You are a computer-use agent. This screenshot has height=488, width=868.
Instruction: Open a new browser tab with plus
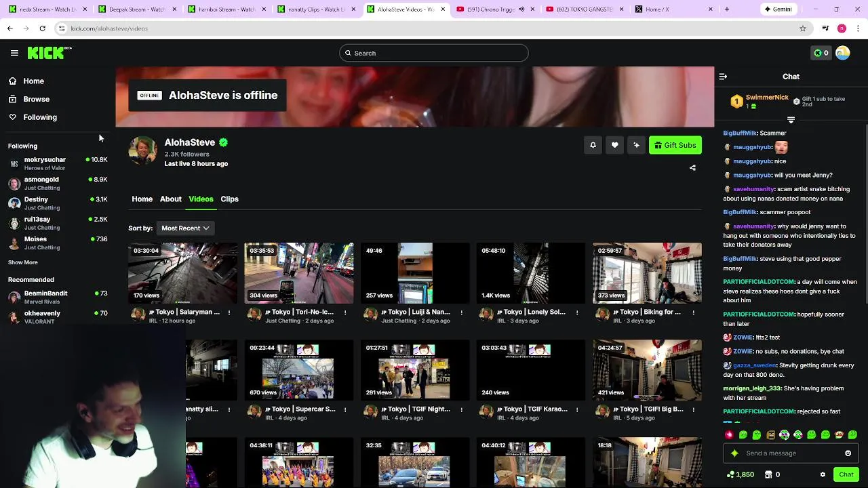(x=727, y=9)
